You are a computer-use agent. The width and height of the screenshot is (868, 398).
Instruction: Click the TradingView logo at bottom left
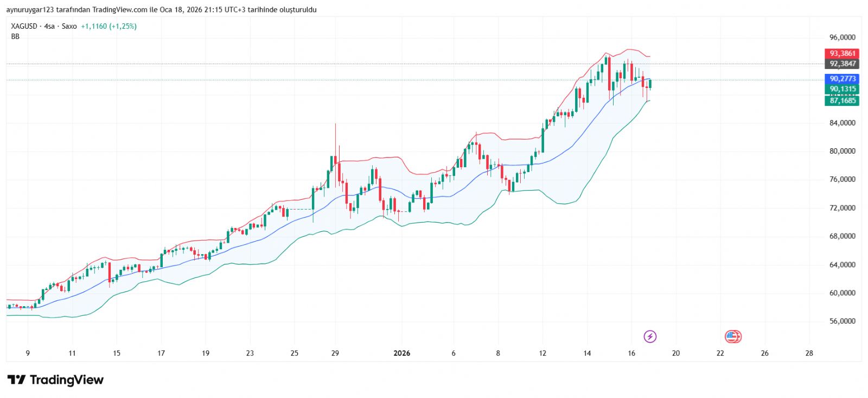(x=55, y=380)
